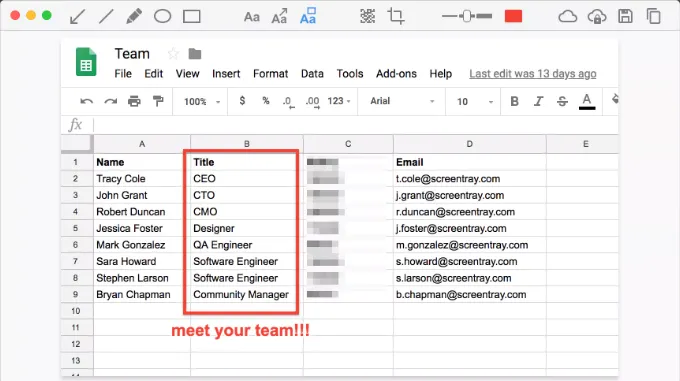
Task: Click the select-all corner box
Action: [77, 144]
